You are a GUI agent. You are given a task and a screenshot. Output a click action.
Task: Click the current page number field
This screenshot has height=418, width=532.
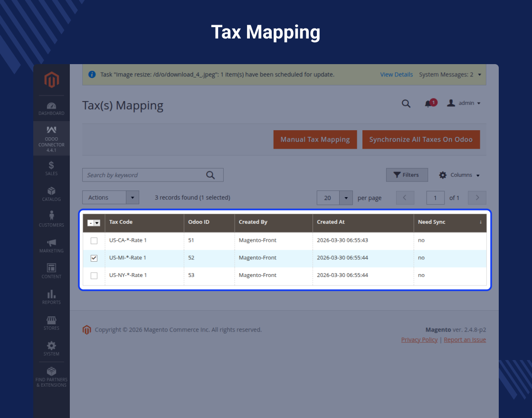click(435, 198)
